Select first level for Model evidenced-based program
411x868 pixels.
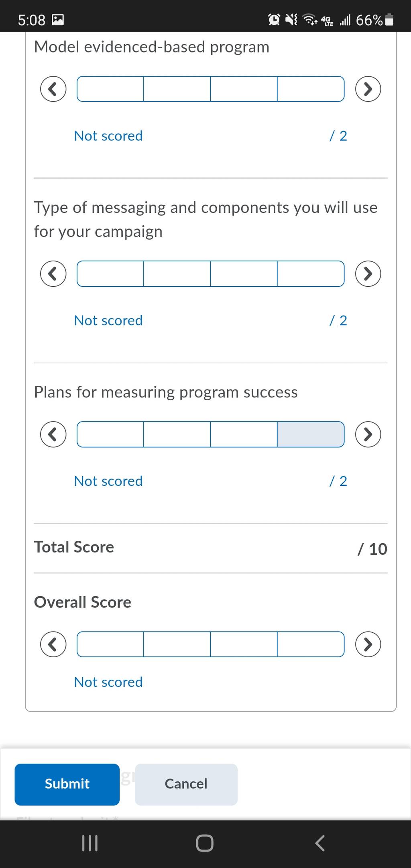pos(110,89)
